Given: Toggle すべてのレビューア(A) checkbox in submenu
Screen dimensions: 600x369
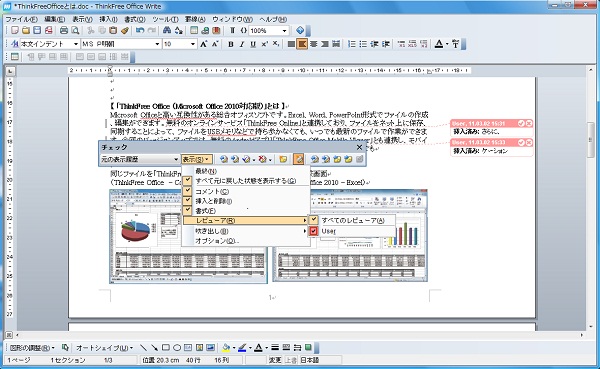Looking at the screenshot, I should pyautogui.click(x=313, y=220).
